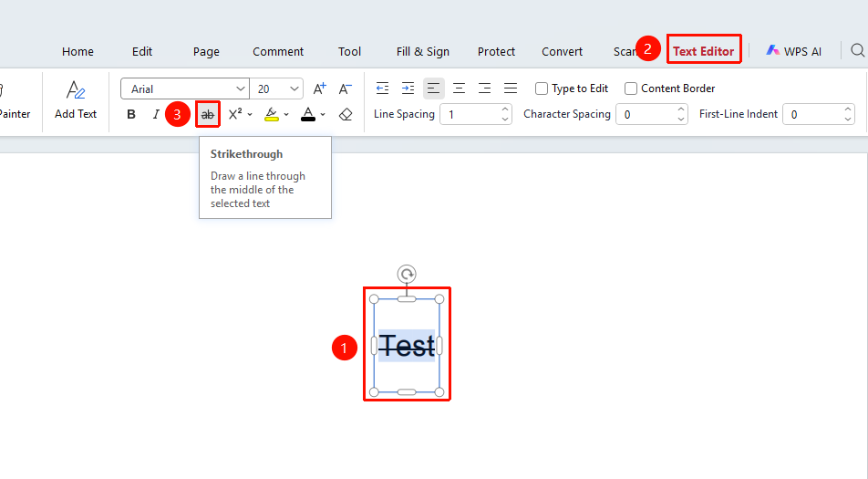
Task: Click top-left resize handle of text box
Action: pyautogui.click(x=374, y=299)
